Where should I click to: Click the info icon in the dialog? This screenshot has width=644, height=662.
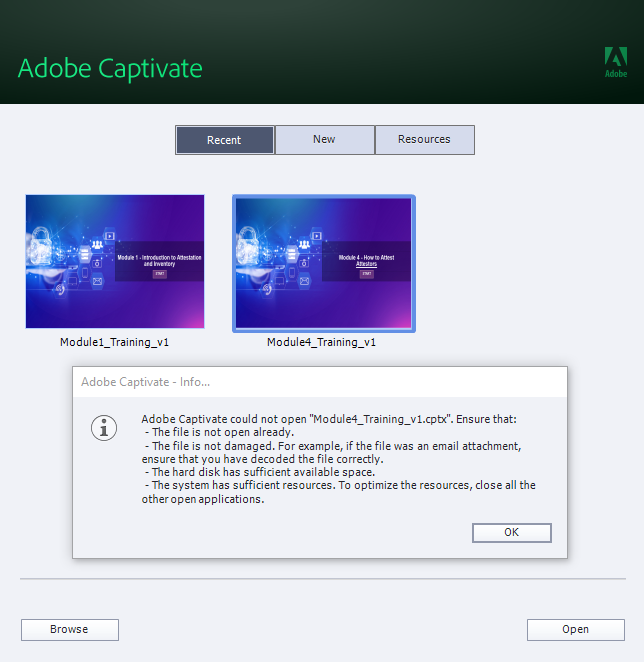[104, 427]
